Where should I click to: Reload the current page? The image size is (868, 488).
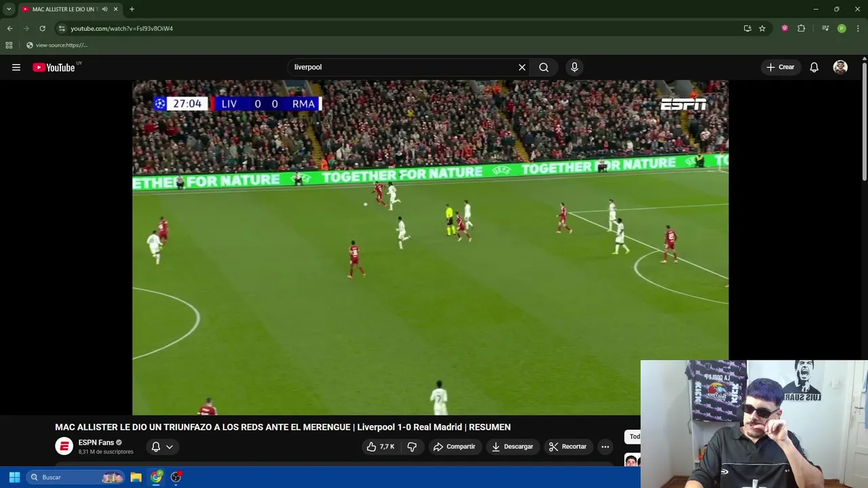tap(42, 28)
